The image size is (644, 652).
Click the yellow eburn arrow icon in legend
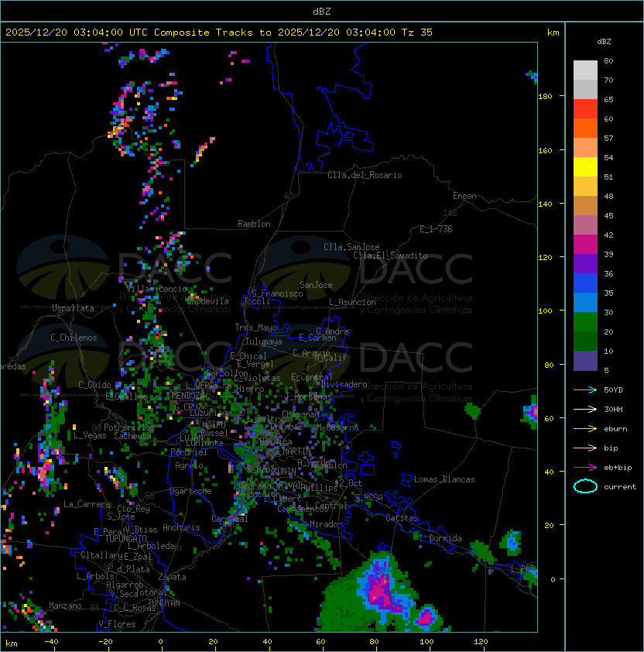(585, 429)
